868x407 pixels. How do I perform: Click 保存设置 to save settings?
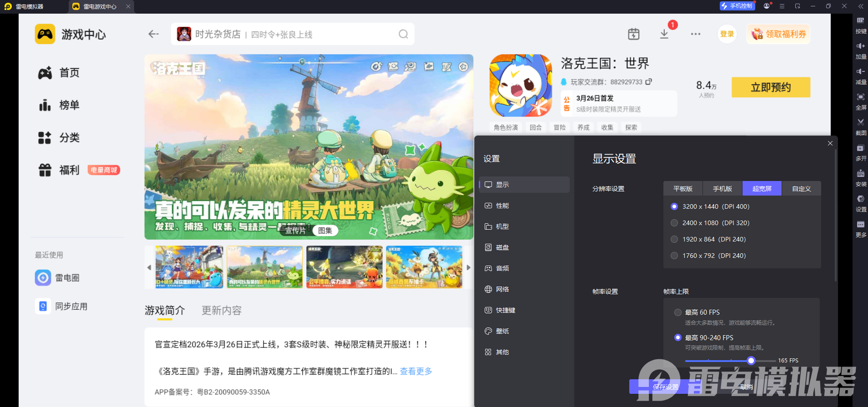[x=666, y=387]
